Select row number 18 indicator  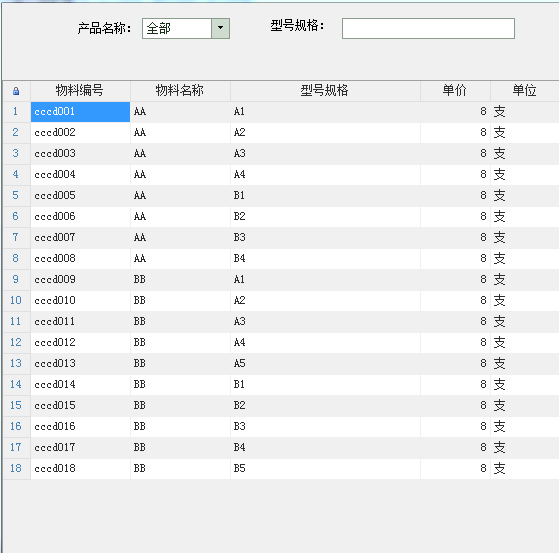click(16, 468)
